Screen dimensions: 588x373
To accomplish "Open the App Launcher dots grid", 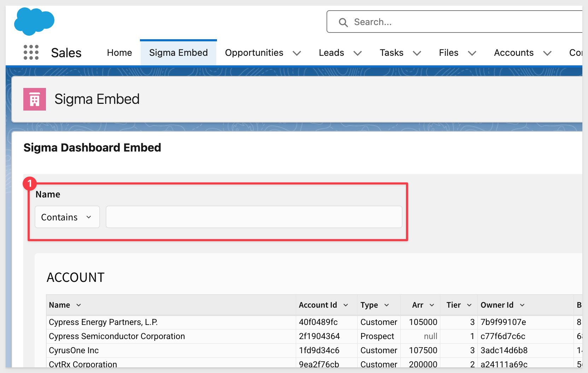I will tap(31, 52).
